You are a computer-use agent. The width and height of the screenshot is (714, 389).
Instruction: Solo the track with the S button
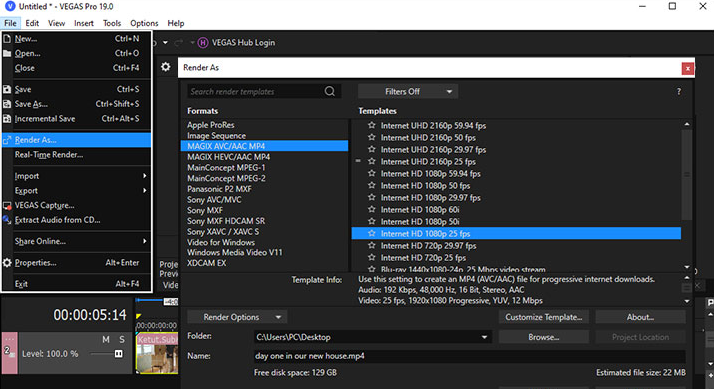click(x=122, y=339)
